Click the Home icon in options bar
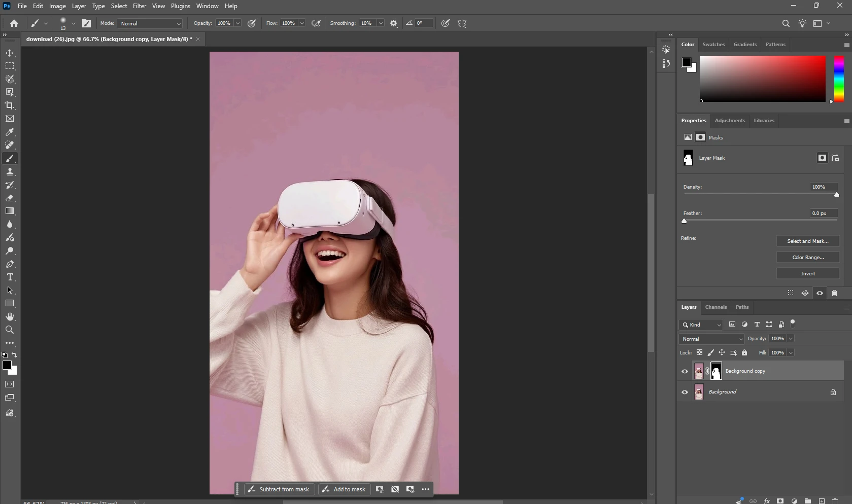The image size is (852, 504). point(14,23)
